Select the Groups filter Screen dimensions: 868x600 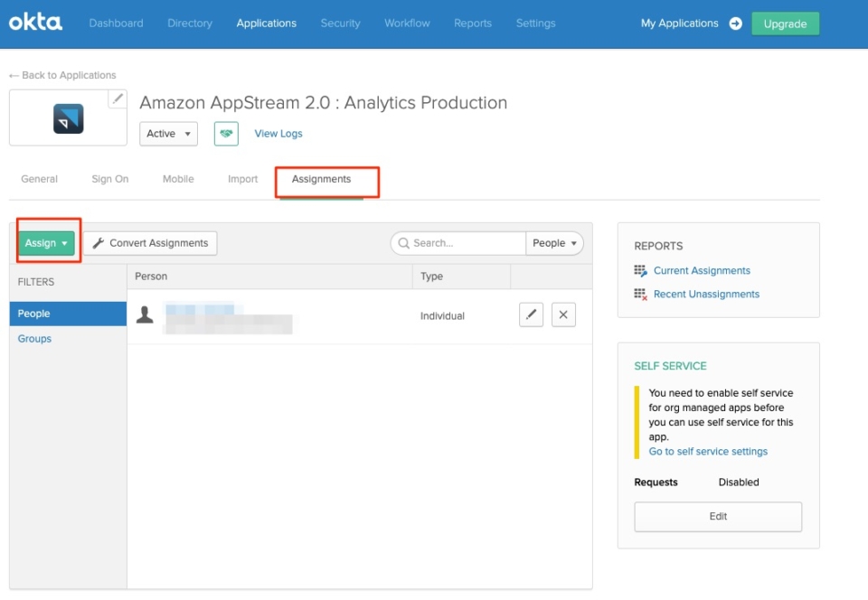click(x=34, y=338)
